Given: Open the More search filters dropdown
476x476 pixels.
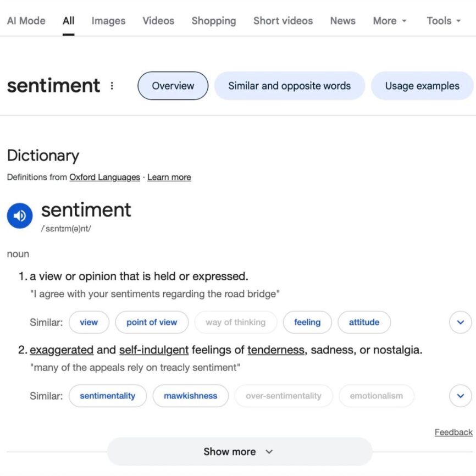Looking at the screenshot, I should tap(390, 21).
